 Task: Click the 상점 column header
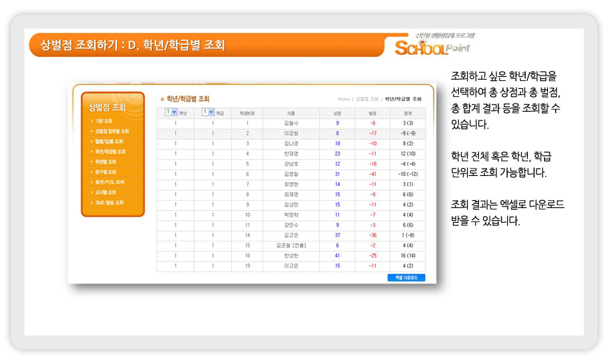337,113
